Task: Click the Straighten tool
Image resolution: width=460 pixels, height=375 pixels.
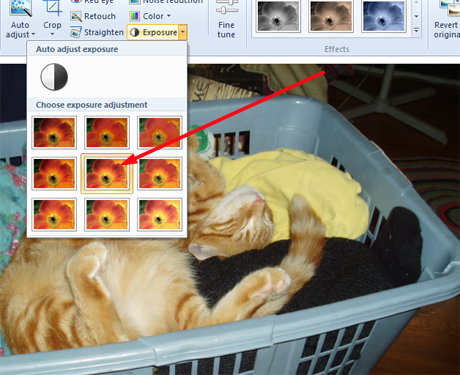Action: point(97,32)
